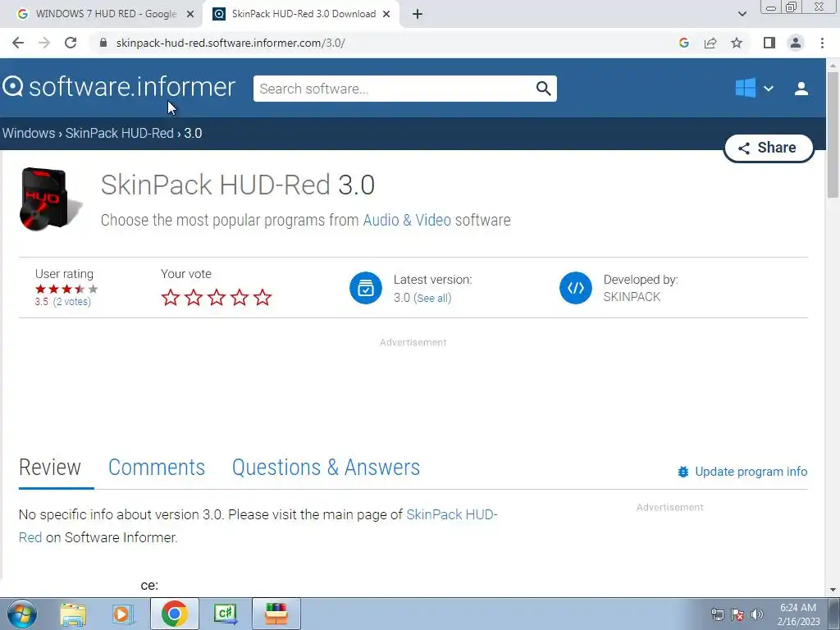Vote four stars in Your vote
Screen dimensions: 840x630
[x=240, y=297]
